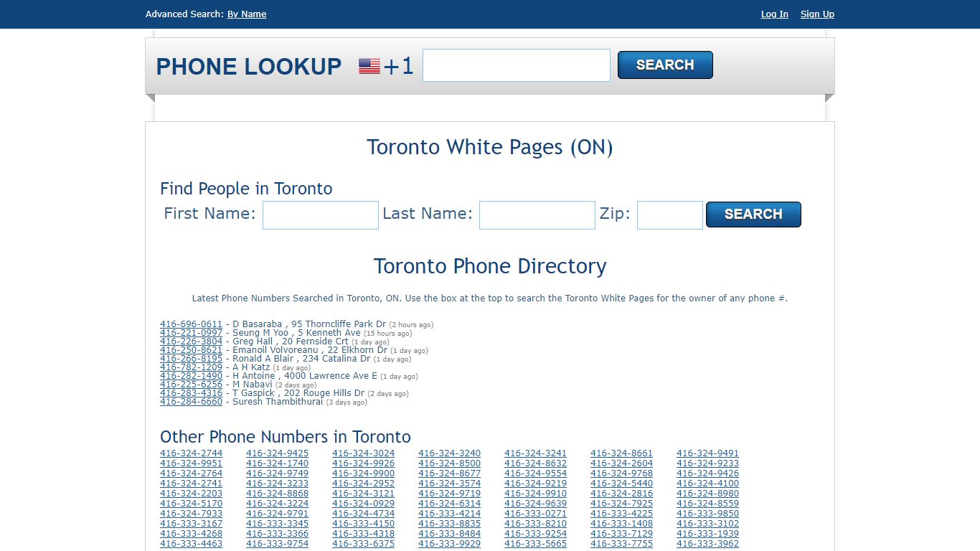Click 416-282-1490 H Antoine number
Screen dimensions: 980x551
tap(192, 376)
